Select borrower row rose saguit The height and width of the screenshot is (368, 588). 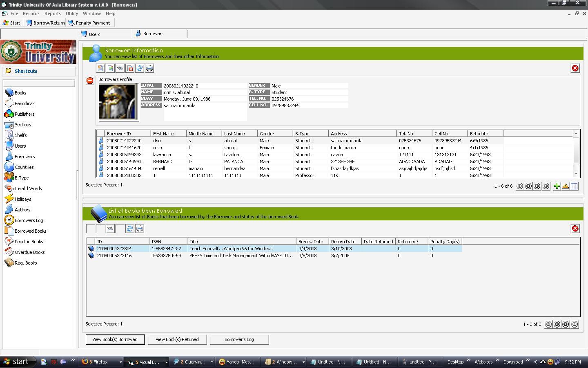tap(163, 148)
